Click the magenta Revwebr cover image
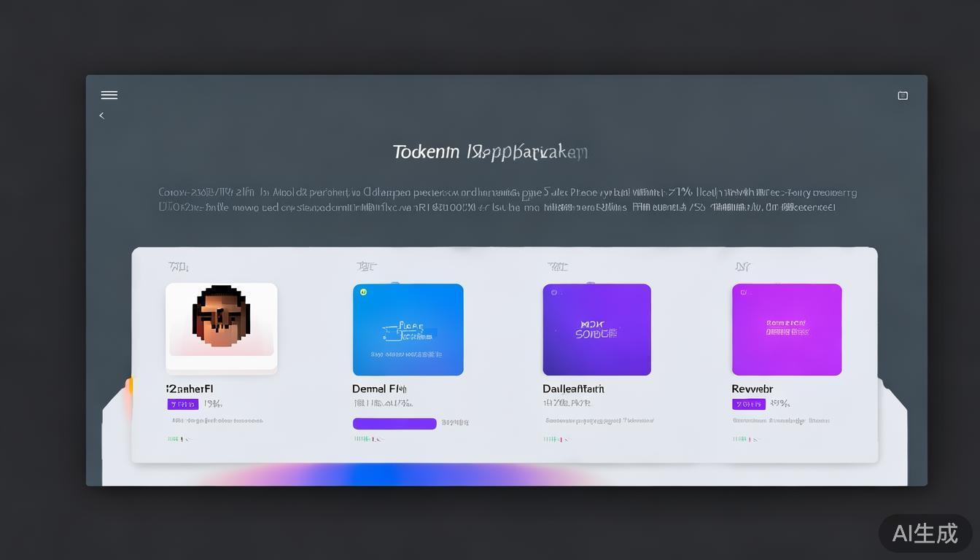The width and height of the screenshot is (980, 560). [786, 329]
